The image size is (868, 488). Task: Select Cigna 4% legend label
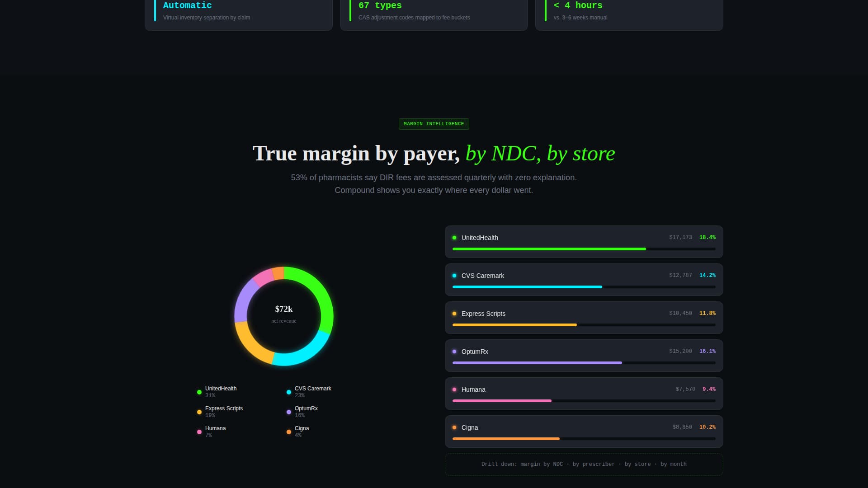[x=302, y=432]
